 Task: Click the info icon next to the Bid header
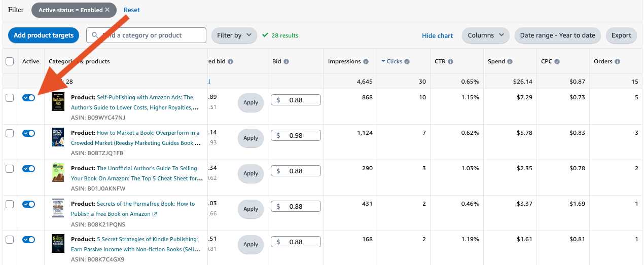click(x=286, y=62)
